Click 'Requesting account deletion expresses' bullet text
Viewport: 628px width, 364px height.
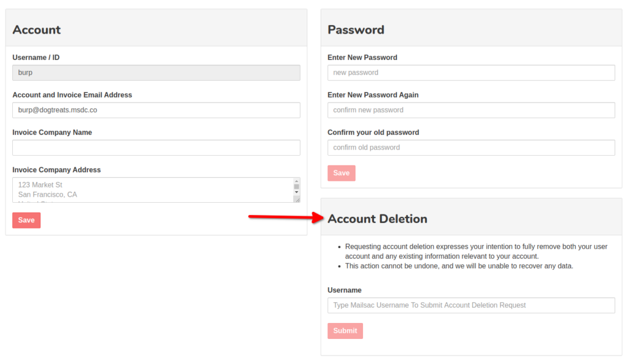[476, 252]
